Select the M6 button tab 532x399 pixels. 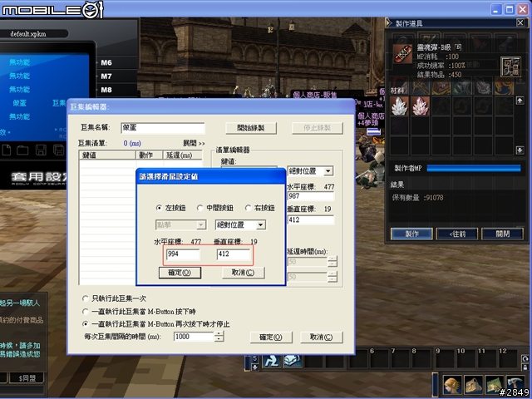106,63
